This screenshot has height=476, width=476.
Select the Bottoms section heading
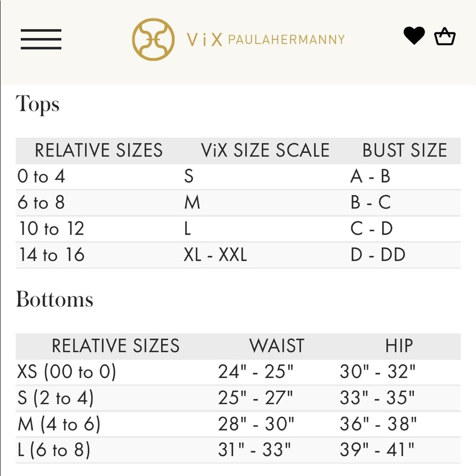coord(55,299)
